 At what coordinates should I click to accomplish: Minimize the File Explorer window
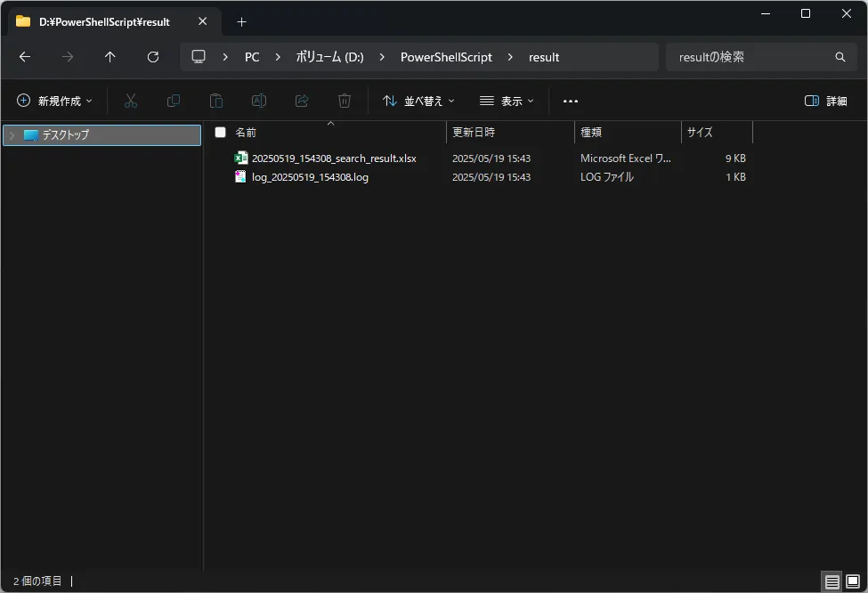point(766,13)
